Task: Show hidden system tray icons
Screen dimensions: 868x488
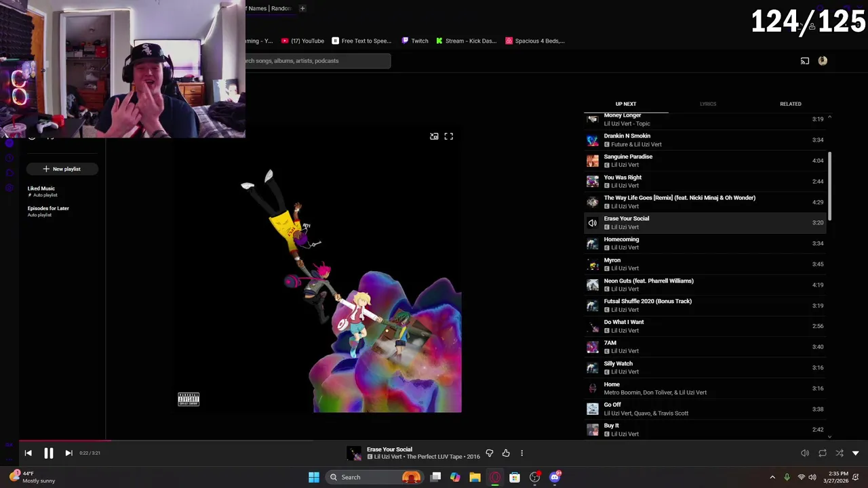Action: point(772,477)
